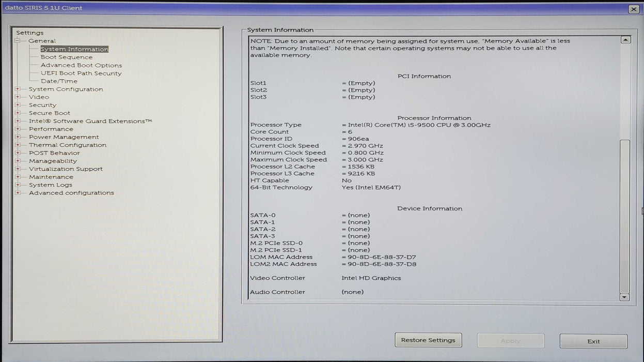The image size is (644, 362).
Task: Click the scroll down arrow
Action: [625, 297]
